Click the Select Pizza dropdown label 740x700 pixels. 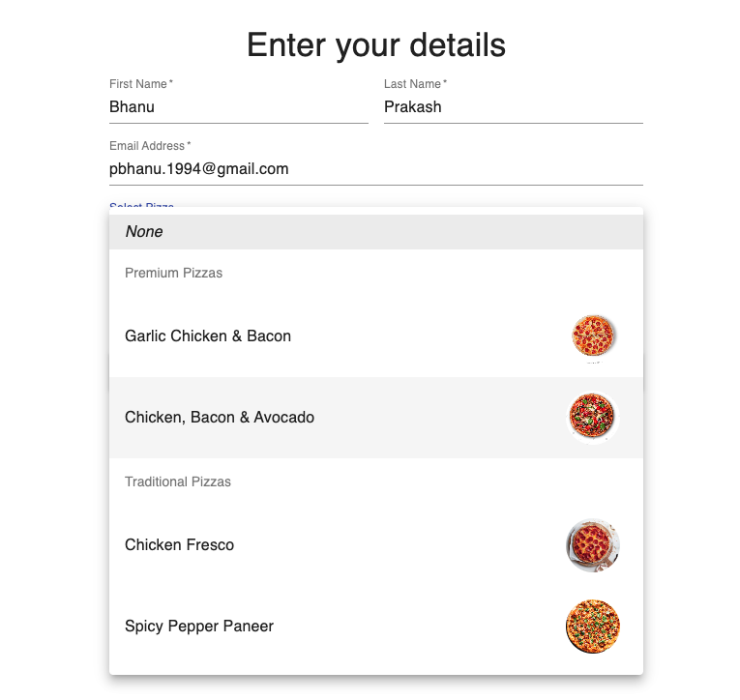(141, 206)
